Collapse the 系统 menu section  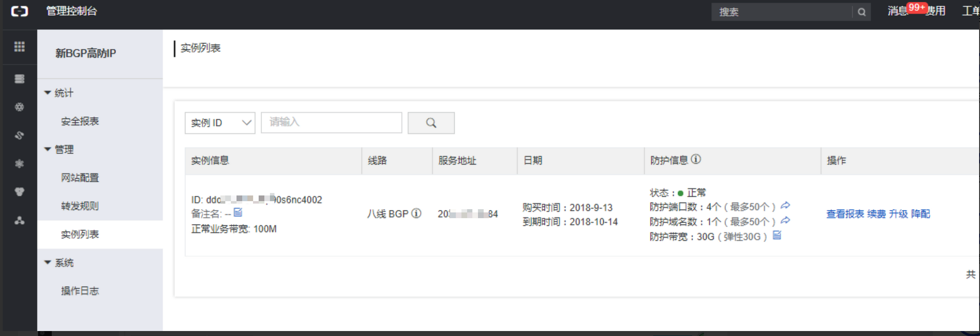pos(59,263)
